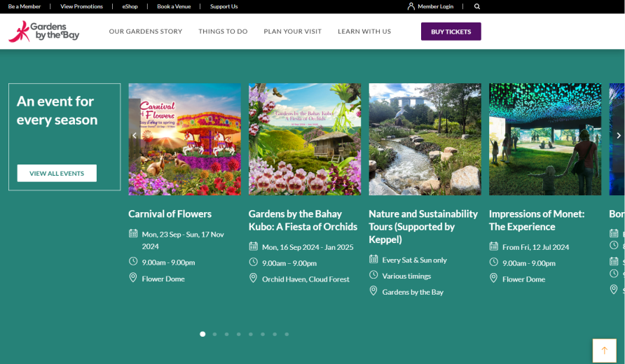The width and height of the screenshot is (625, 364).
Task: Click the Every Sat & Sun only text
Action: coord(415,260)
